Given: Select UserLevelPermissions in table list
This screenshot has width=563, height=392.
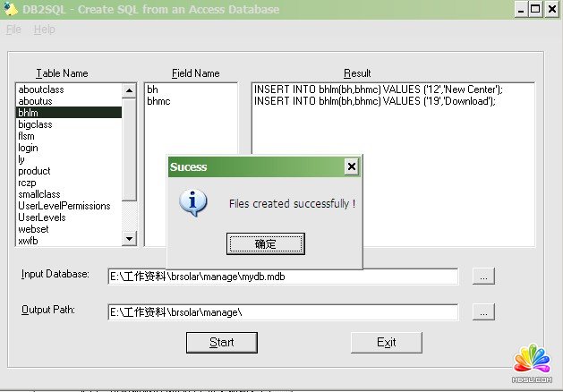Looking at the screenshot, I should 64,206.
